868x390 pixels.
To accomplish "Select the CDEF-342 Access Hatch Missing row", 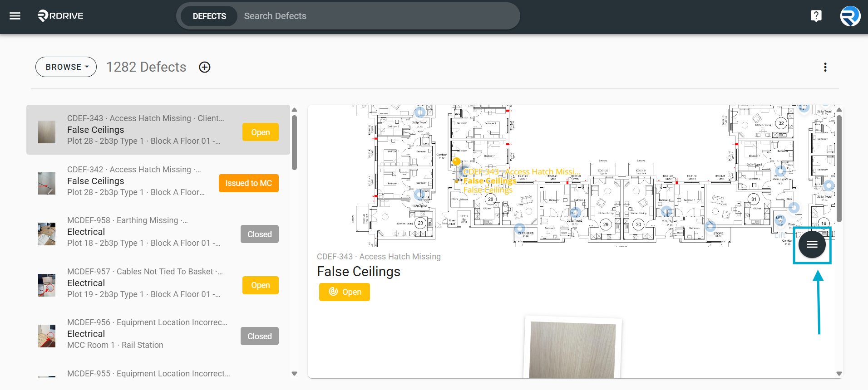I will click(x=158, y=181).
